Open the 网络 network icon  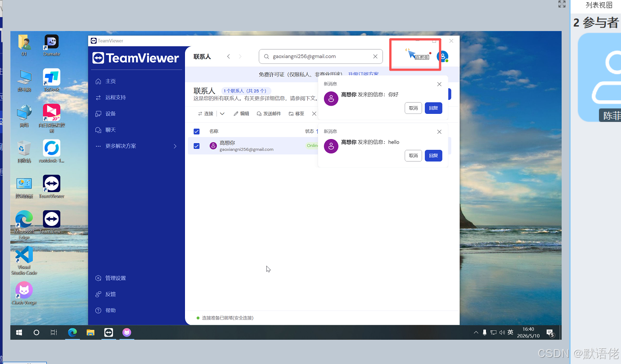click(24, 116)
